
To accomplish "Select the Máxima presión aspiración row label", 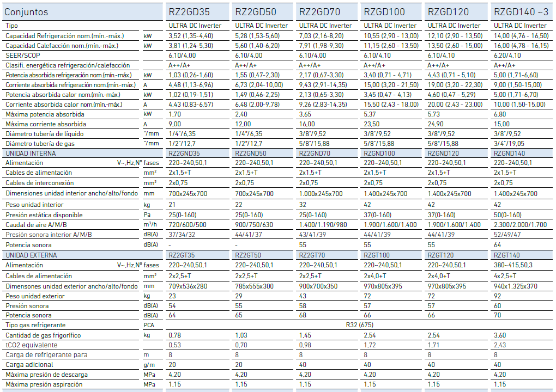I will [x=44, y=384].
